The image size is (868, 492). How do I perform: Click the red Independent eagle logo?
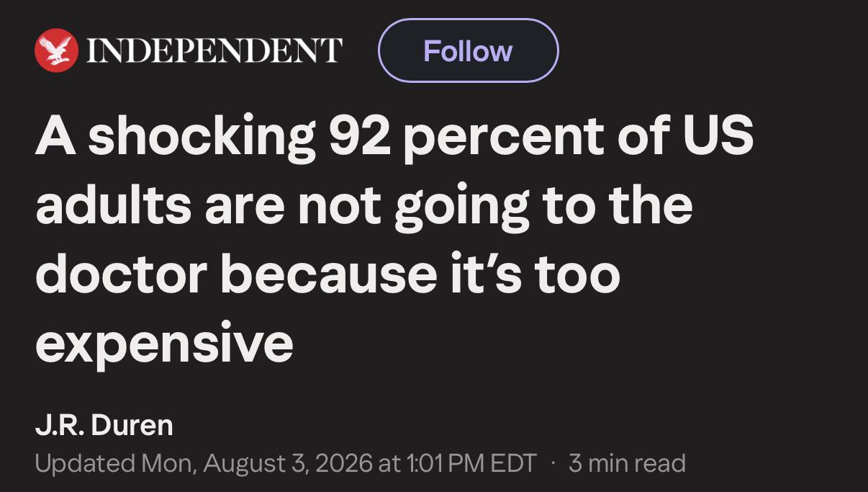click(x=56, y=51)
